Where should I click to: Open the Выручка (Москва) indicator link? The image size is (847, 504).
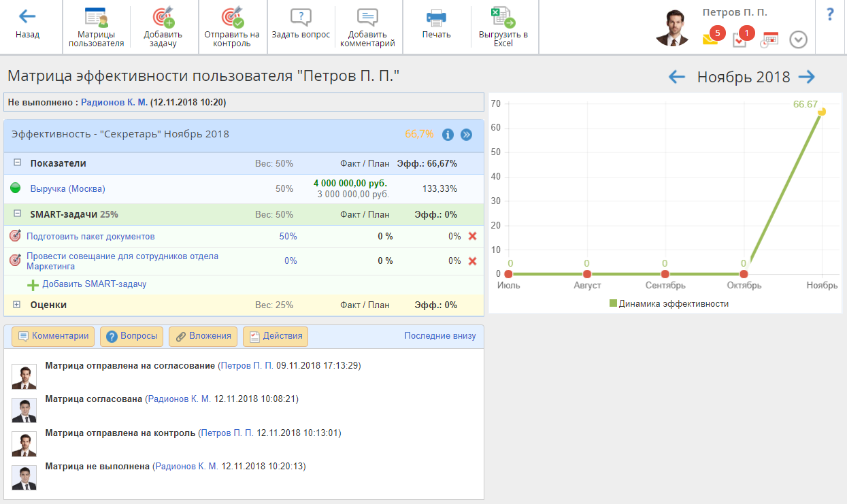[67, 188]
